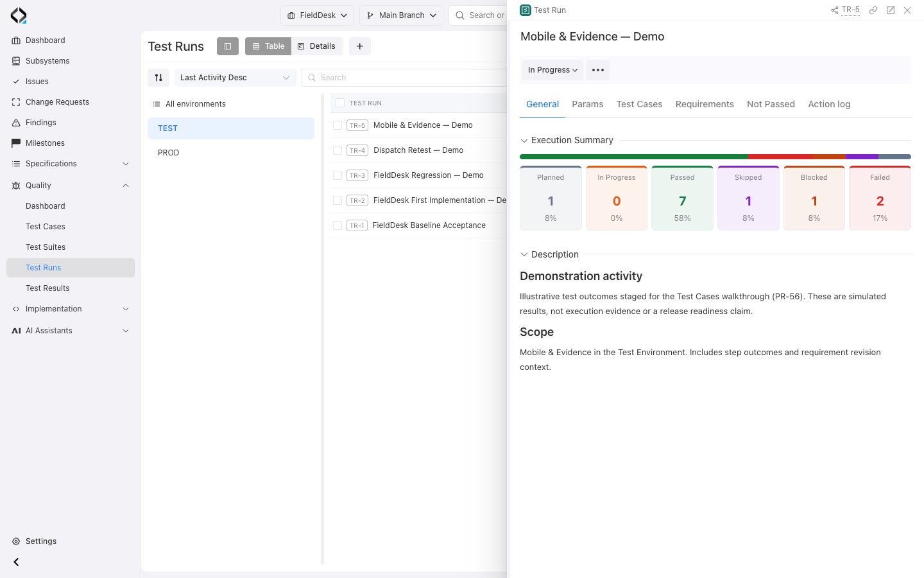Screen dimensions: 924x578
Task: Switch to Details view
Action: click(317, 46)
